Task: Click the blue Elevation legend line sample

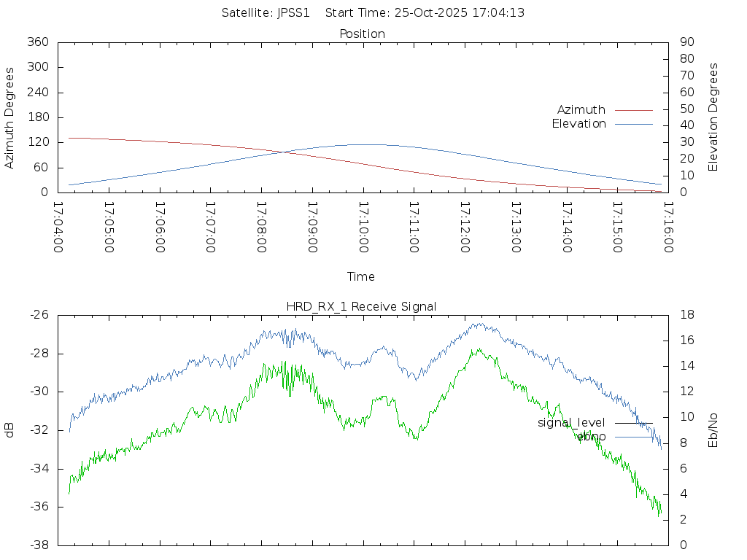Action: tap(633, 124)
